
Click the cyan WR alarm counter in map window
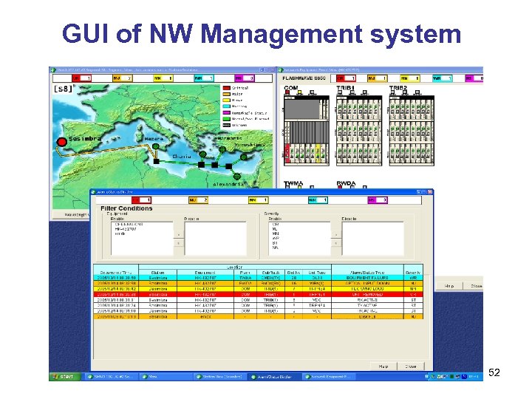tap(204, 78)
